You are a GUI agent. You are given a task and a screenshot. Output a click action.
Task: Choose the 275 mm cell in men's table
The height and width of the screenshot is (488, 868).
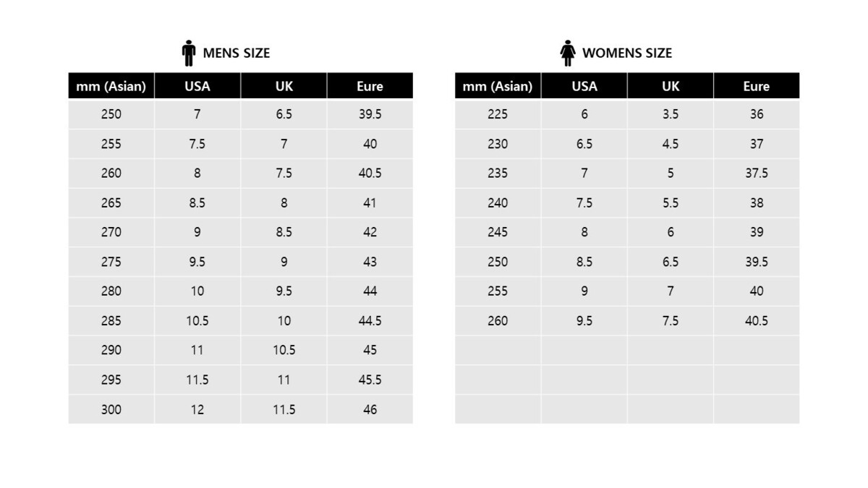(x=111, y=262)
